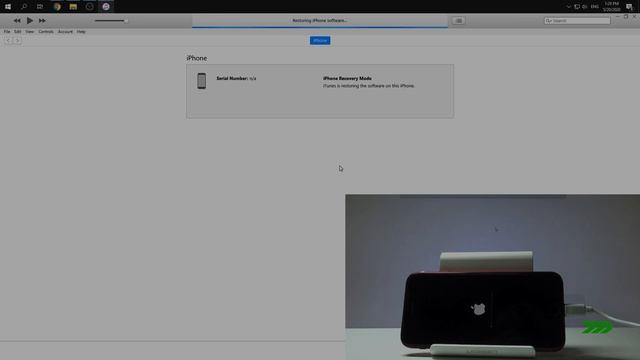Select the blue iPhone device button

pos(320,40)
